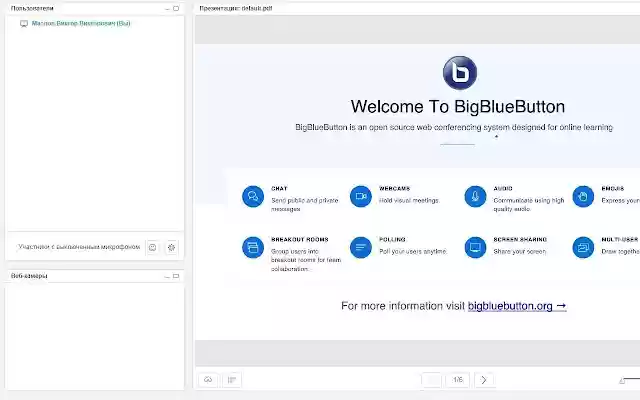Maximize the Веб-камеры panel

point(176,276)
